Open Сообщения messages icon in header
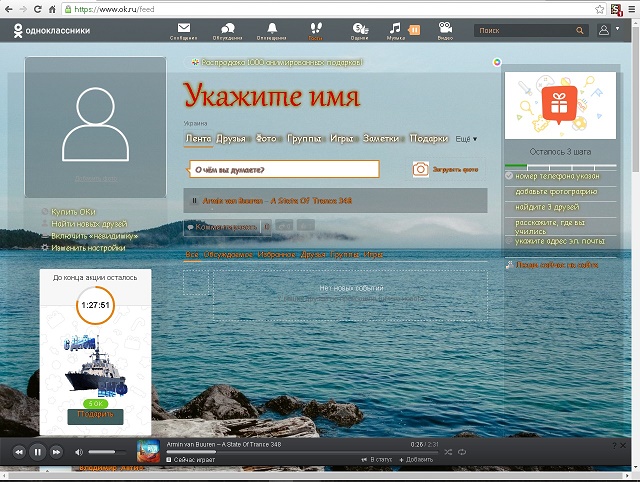This screenshot has height=482, width=640. pos(184,31)
